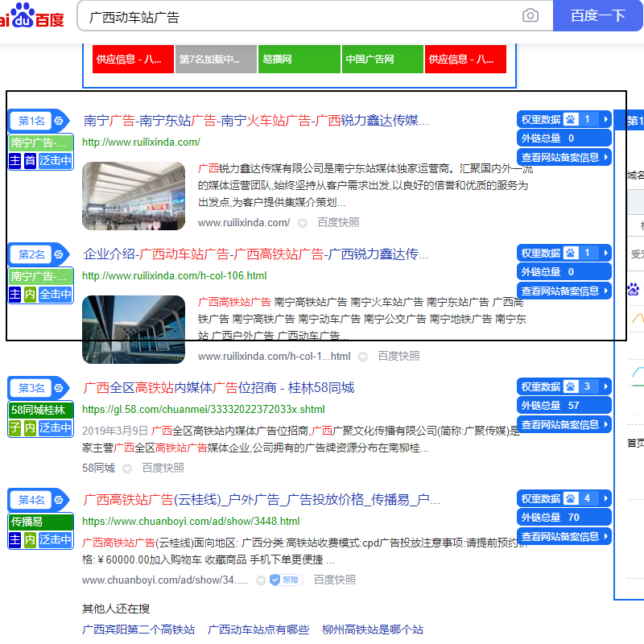The image size is (644, 644).
Task: Click 外链总量 0 for first result
Action: point(564,138)
